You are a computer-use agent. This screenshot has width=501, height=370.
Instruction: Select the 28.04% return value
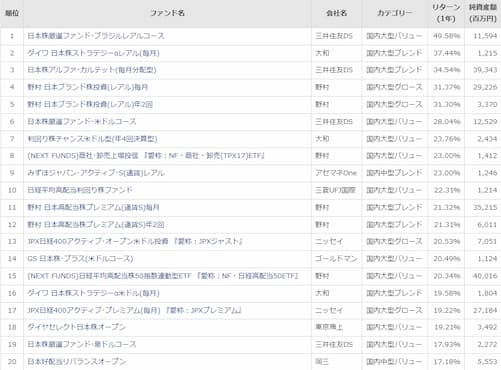click(x=447, y=122)
